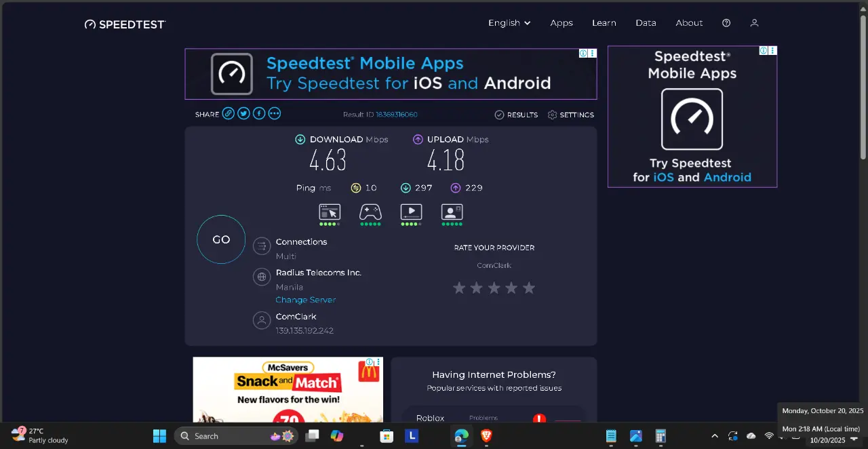Open the sidebar ad info icon
Viewport: 868px width, 449px height.
tap(764, 51)
